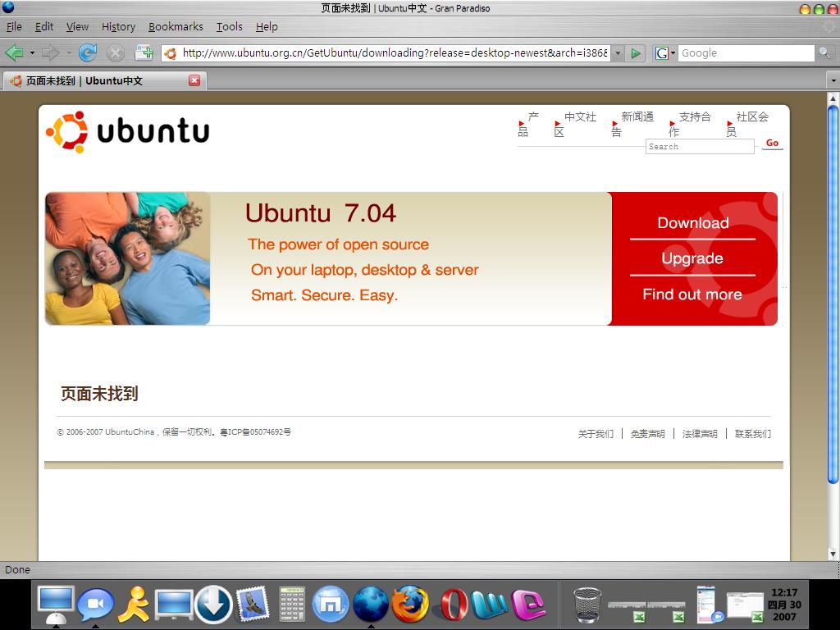Image resolution: width=840 pixels, height=630 pixels.
Task: Open the Tools menu
Action: coord(230,26)
